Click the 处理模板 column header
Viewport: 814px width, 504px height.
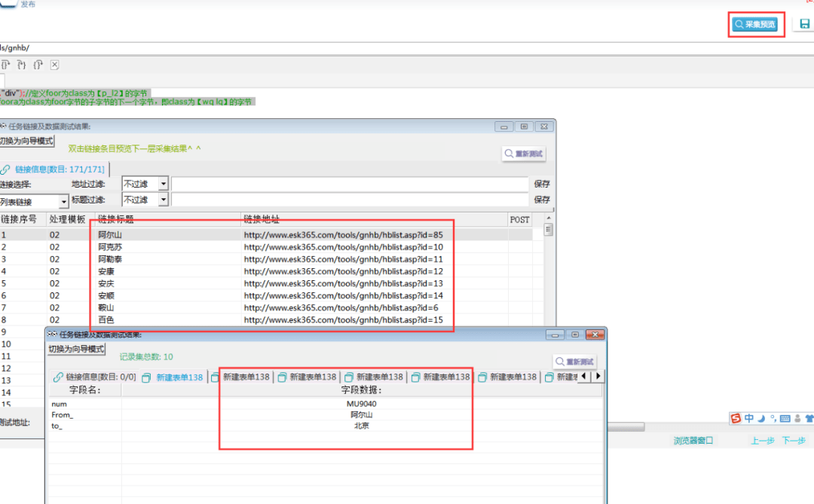[x=70, y=219]
